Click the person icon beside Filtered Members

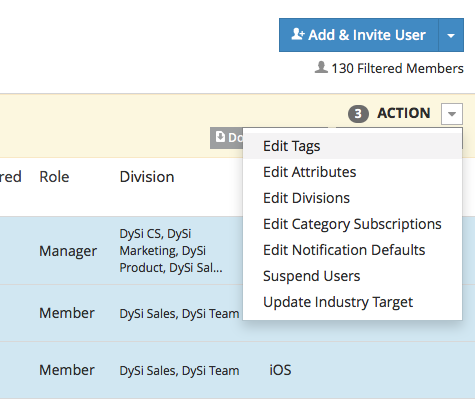point(321,67)
